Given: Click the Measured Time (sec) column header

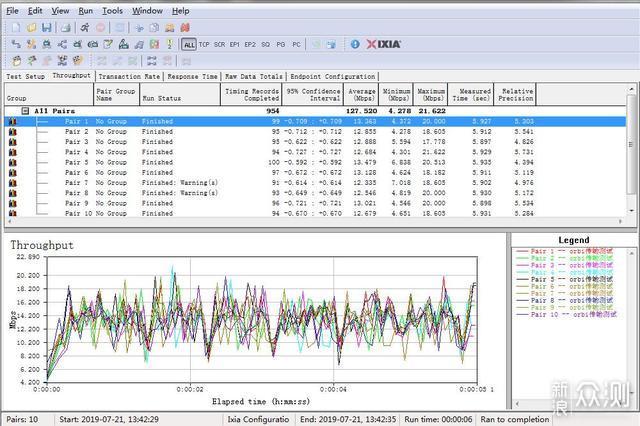Looking at the screenshot, I should [x=471, y=95].
